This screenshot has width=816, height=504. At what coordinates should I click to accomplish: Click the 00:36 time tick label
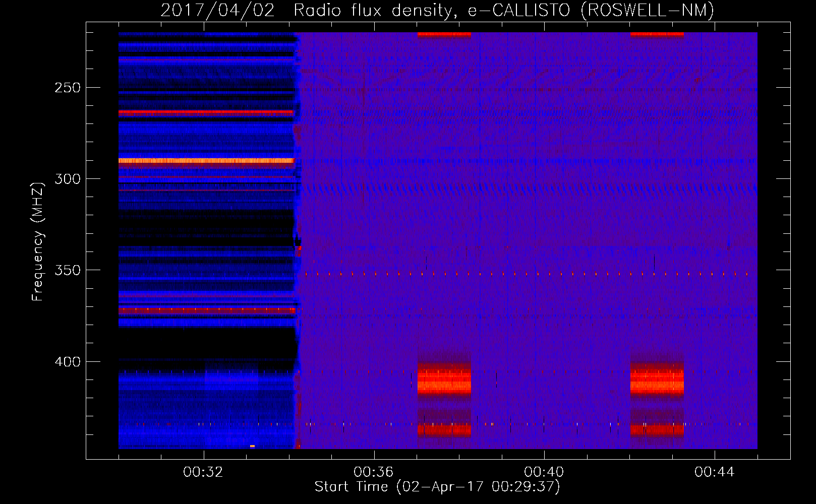tap(374, 472)
